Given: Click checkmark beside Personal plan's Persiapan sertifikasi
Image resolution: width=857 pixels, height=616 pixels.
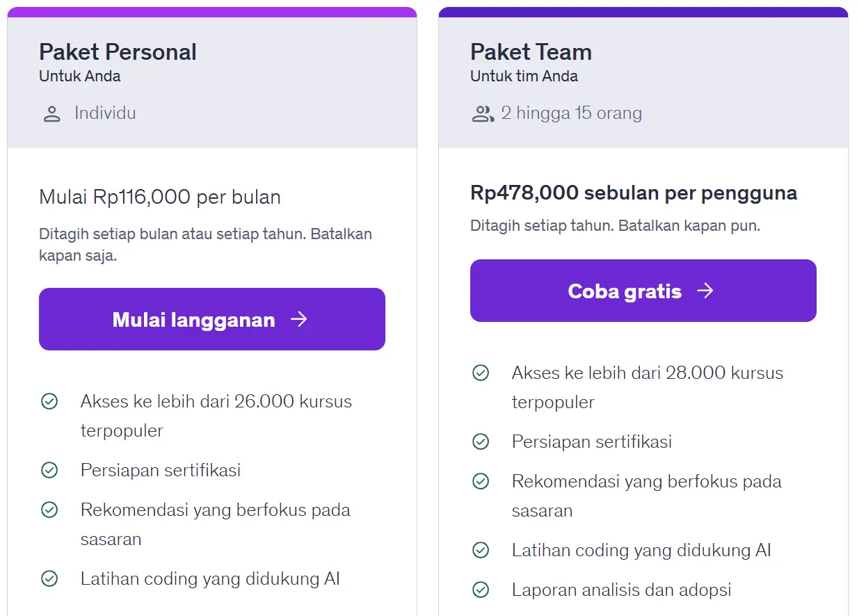Looking at the screenshot, I should pyautogui.click(x=49, y=470).
